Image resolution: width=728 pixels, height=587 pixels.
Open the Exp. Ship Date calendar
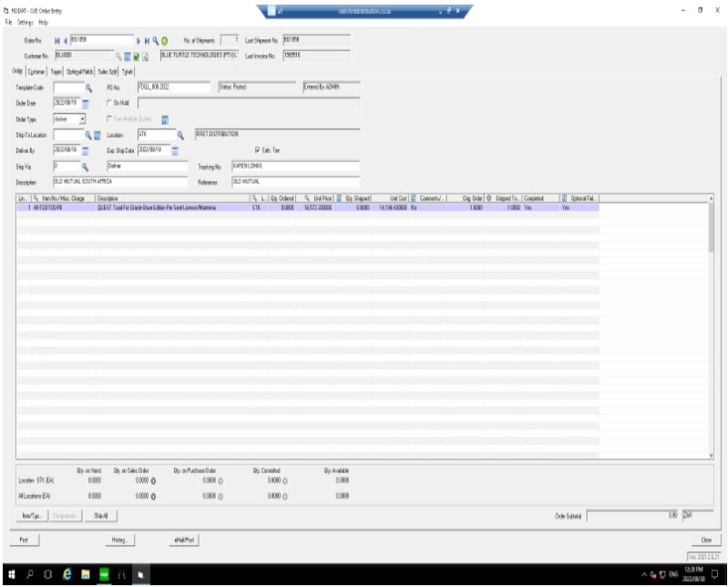175,150
